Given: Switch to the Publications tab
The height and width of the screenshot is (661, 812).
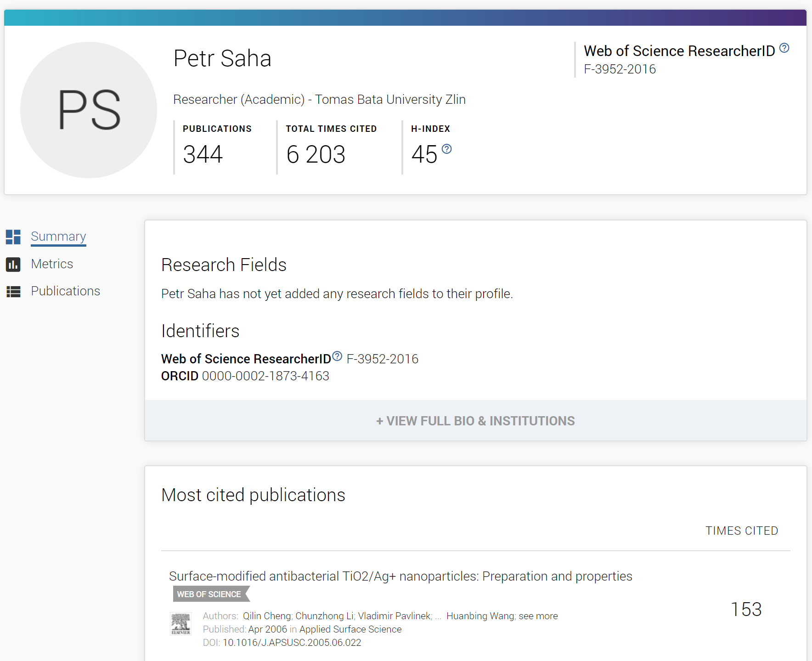Looking at the screenshot, I should point(65,291).
